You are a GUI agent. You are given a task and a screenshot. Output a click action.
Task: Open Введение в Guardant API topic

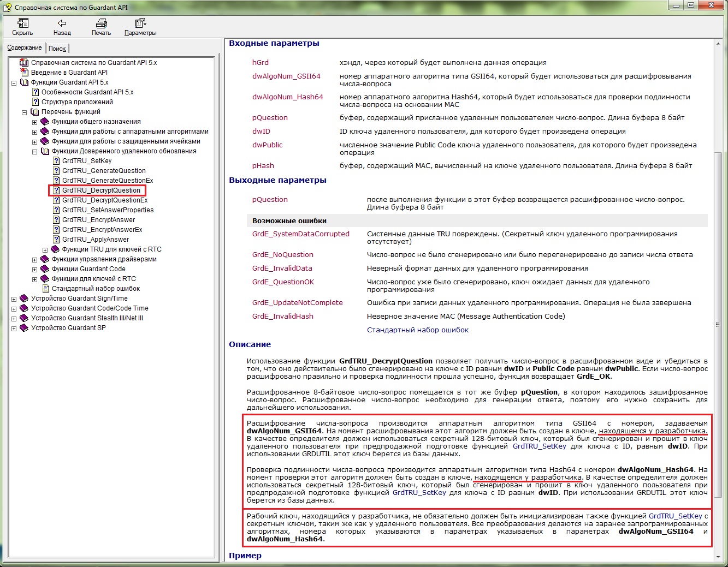click(69, 73)
